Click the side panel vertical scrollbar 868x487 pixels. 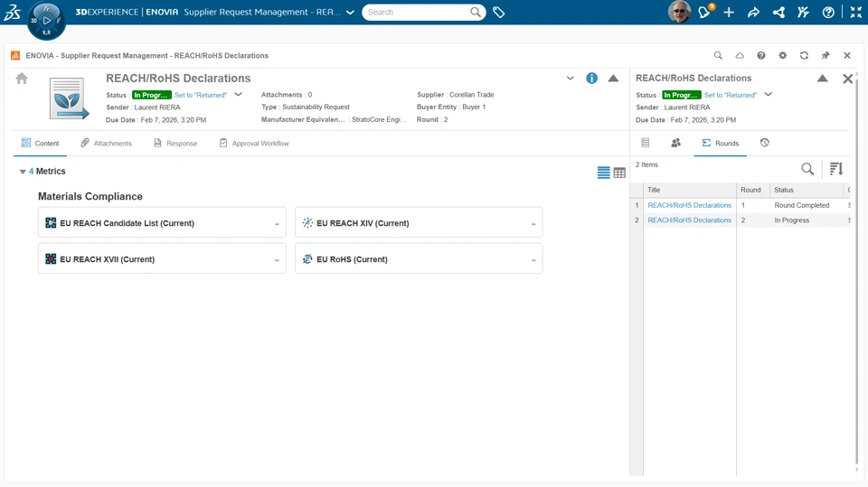857,271
